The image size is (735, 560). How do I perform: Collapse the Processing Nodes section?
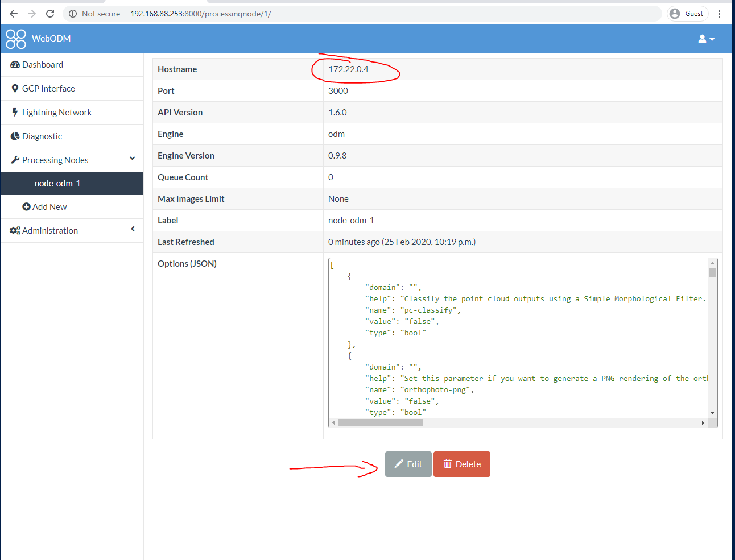(x=133, y=160)
